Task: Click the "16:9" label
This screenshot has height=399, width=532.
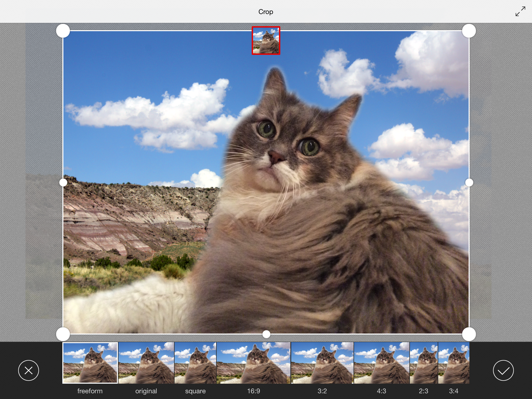Action: pos(254,391)
